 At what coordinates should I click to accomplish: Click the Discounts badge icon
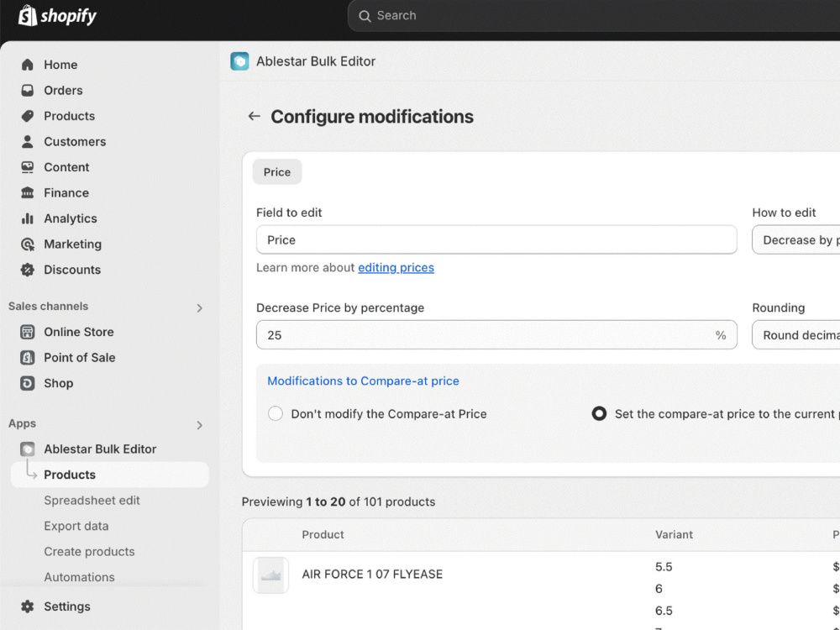tap(28, 270)
